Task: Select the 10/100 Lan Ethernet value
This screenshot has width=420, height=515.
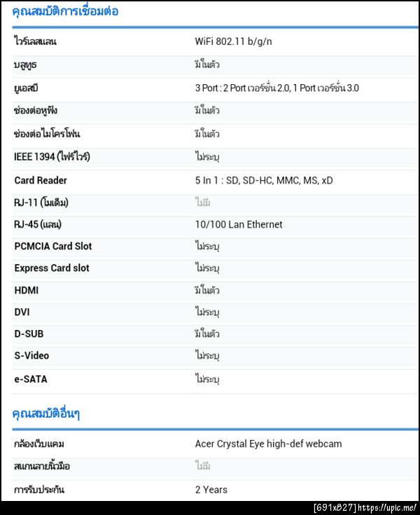Action: [x=239, y=224]
